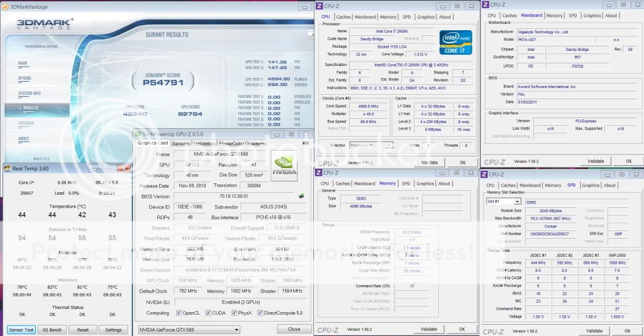This screenshot has height=336, width=644.
Task: Click XMP SPD Ext. value
Action: point(619,234)
